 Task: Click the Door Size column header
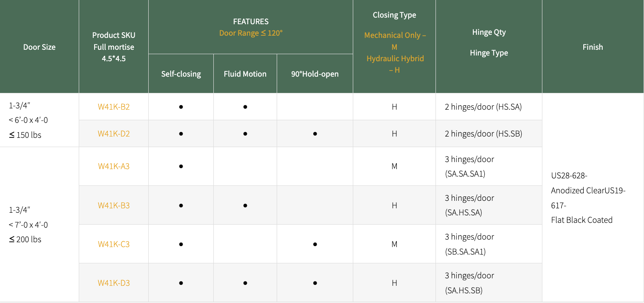pyautogui.click(x=39, y=47)
